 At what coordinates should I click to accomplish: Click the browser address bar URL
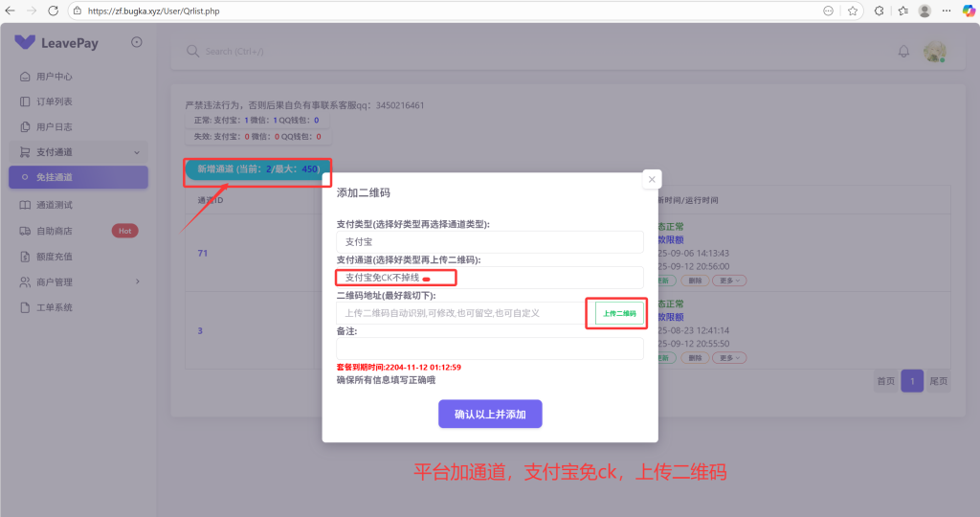[x=154, y=11]
